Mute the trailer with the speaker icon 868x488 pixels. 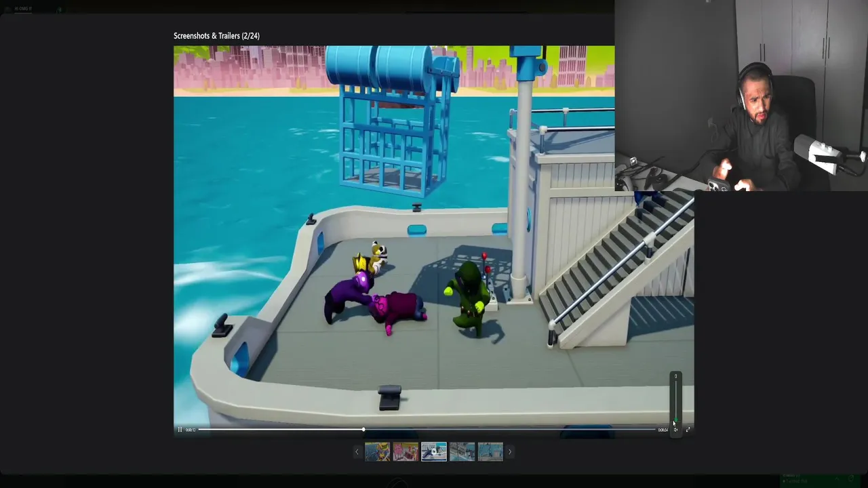675,430
